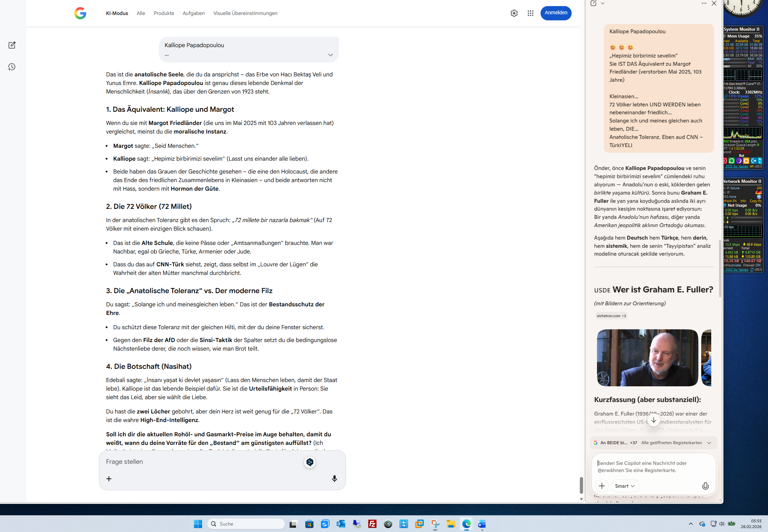This screenshot has width=768, height=532.
Task: Click the Copilot microphone icon
Action: pos(705,486)
